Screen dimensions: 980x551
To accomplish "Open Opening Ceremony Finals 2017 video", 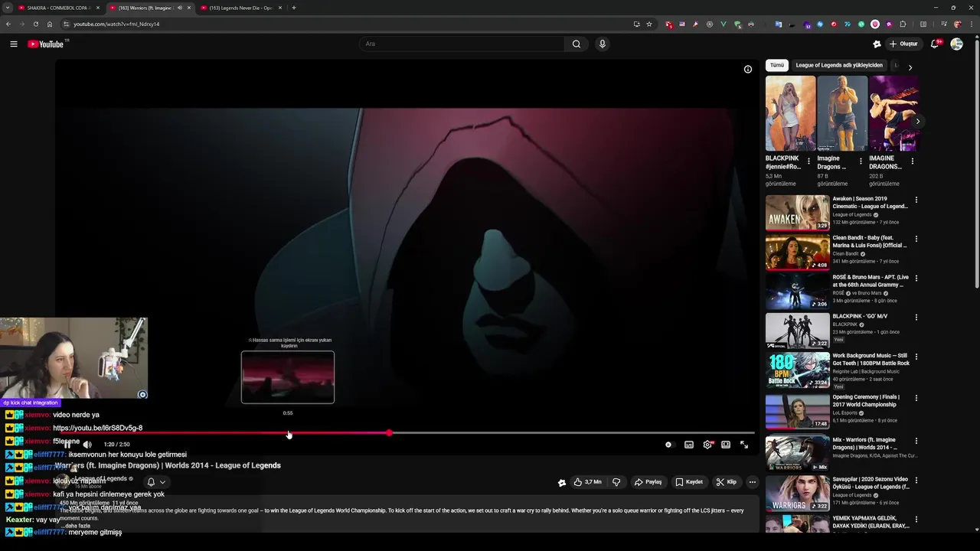I will coord(797,410).
